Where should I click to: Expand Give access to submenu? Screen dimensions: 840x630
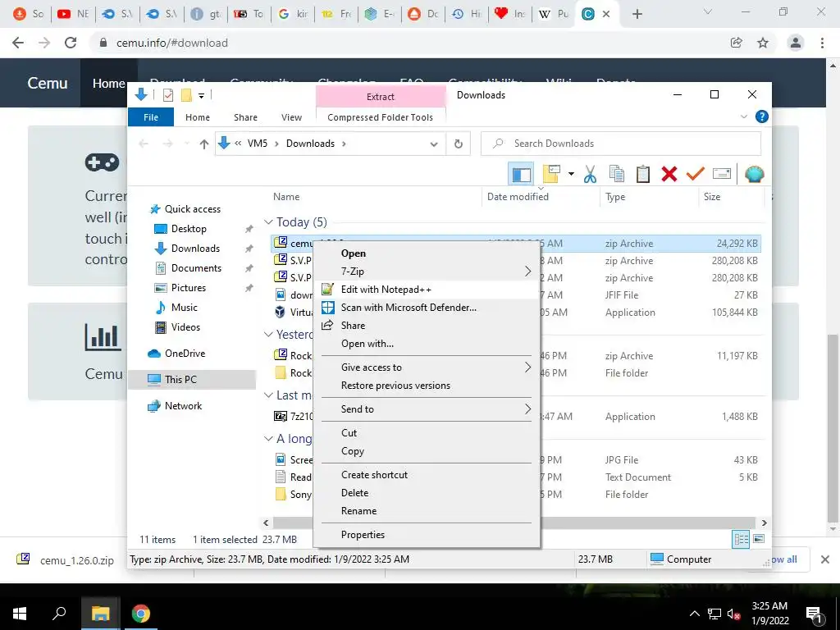[427, 367]
